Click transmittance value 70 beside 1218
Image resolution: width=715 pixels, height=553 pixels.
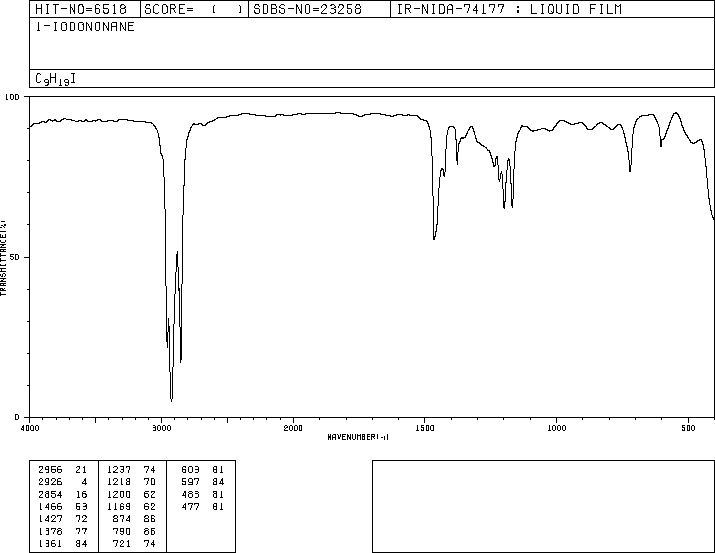(x=150, y=482)
